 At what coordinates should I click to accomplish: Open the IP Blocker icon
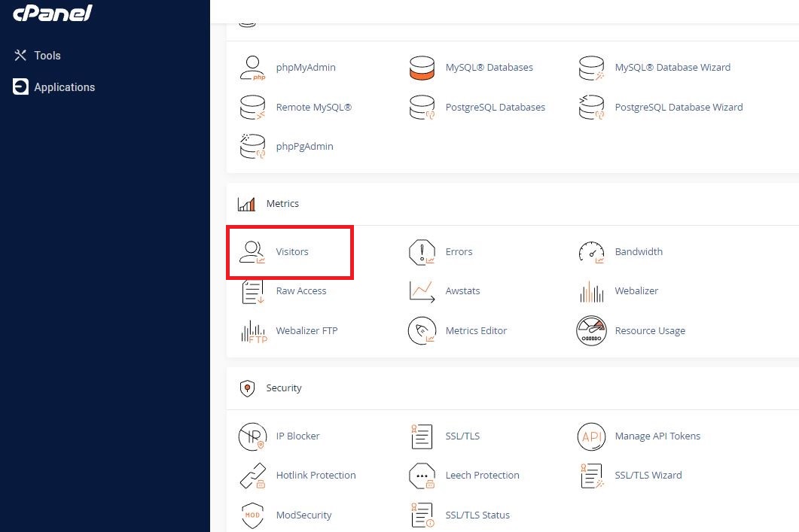pyautogui.click(x=252, y=436)
